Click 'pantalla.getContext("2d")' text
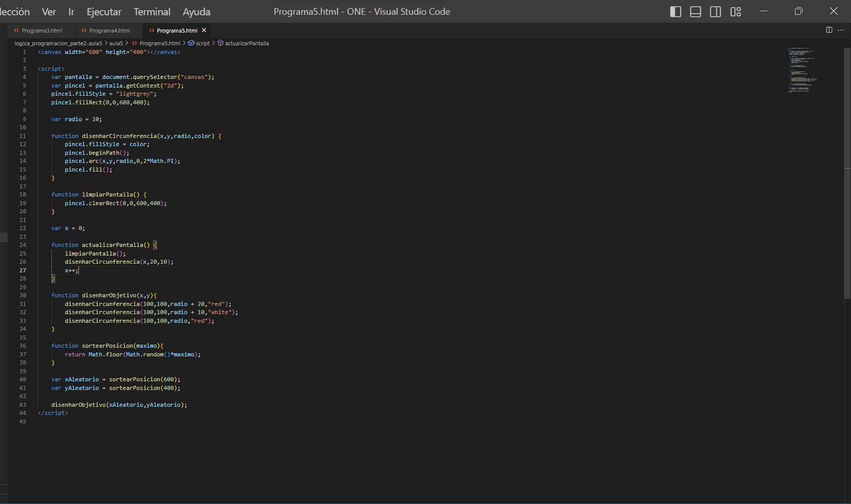This screenshot has width=851, height=504. [138, 86]
